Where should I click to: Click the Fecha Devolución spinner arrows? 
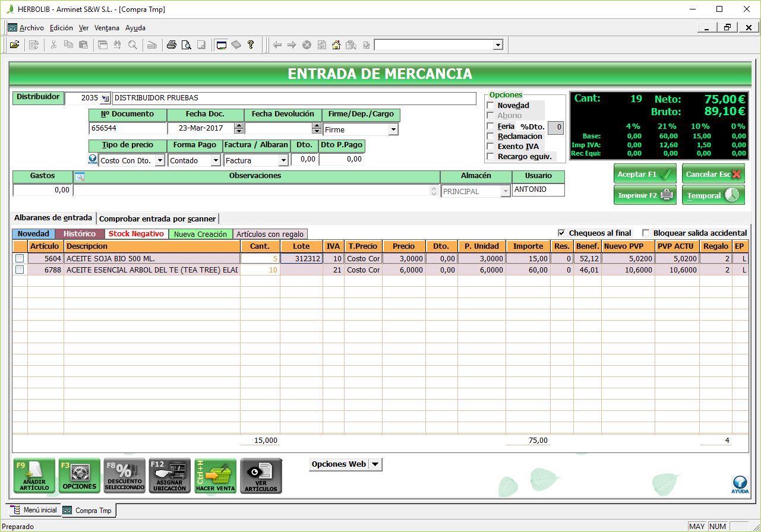click(x=317, y=128)
